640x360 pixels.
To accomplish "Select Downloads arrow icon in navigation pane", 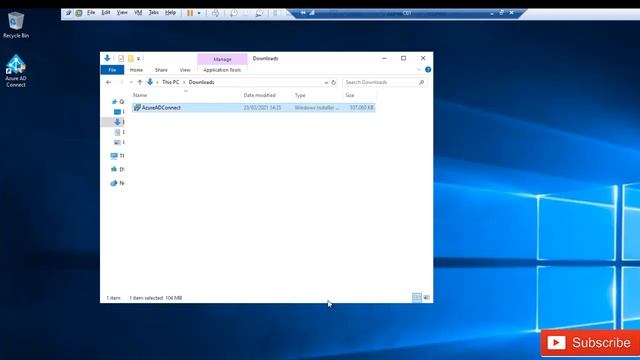I will (118, 122).
